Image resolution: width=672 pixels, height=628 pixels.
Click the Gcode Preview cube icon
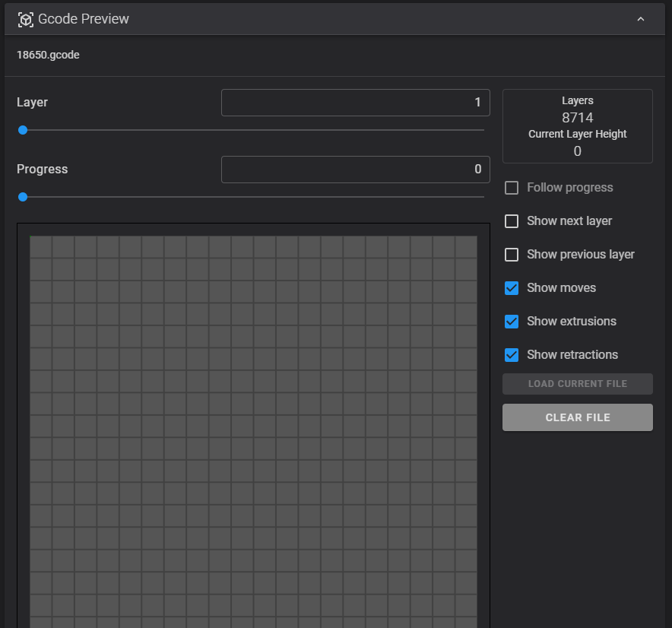coord(27,18)
